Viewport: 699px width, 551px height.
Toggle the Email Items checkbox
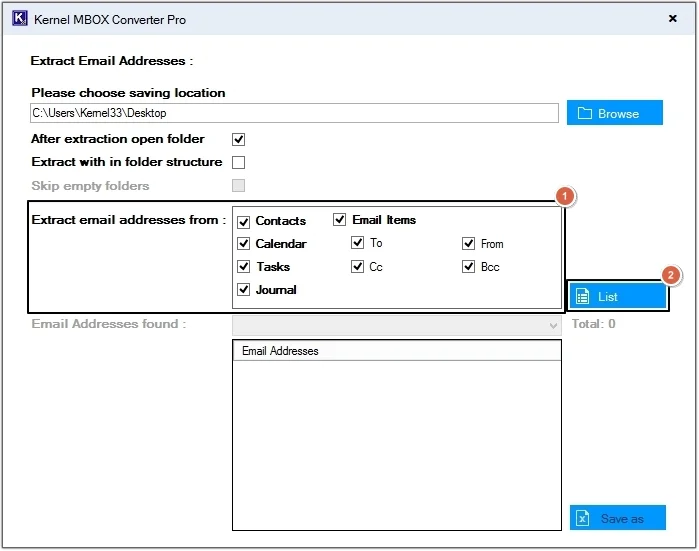340,220
